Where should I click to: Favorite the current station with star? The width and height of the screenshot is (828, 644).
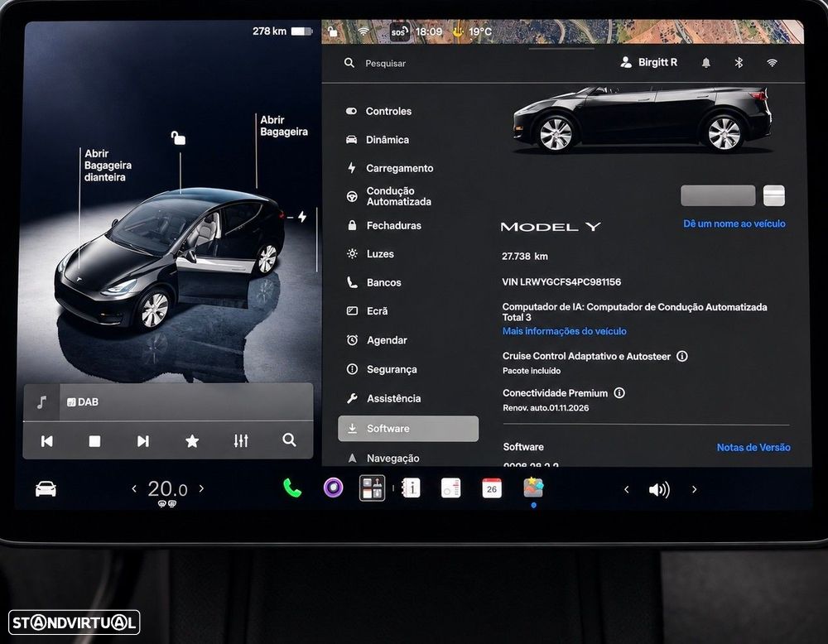[x=192, y=440]
